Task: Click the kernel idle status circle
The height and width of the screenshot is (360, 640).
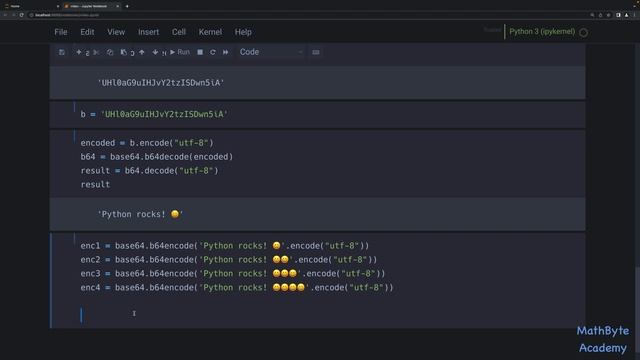Action: pos(584,33)
